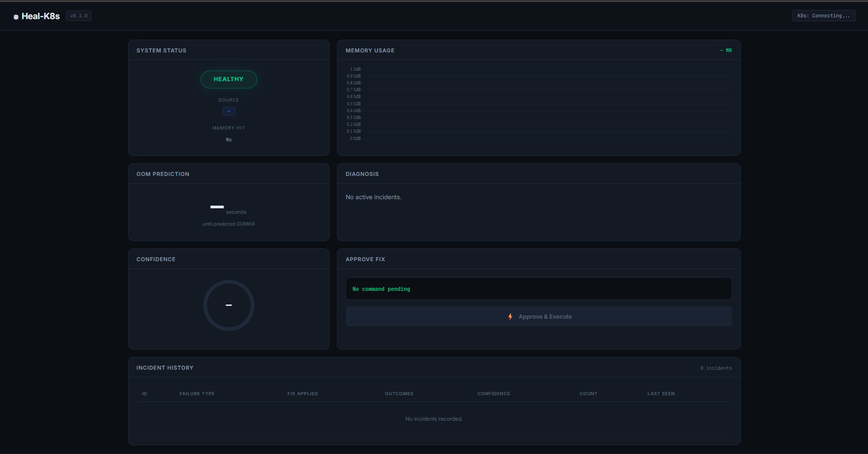Screen dimensions: 868x454
Task: Click the ID column header
Action: coord(145,393)
